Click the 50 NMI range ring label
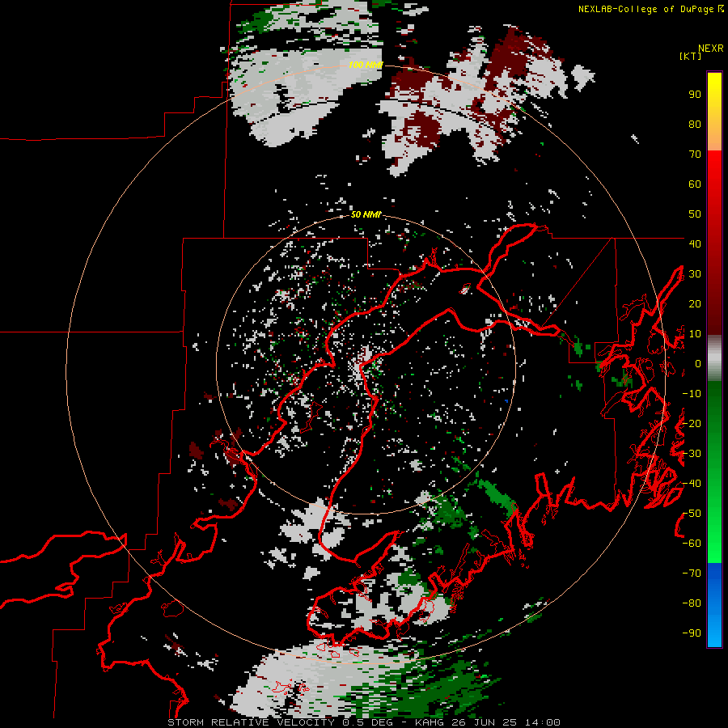728x728 pixels. coord(366,214)
